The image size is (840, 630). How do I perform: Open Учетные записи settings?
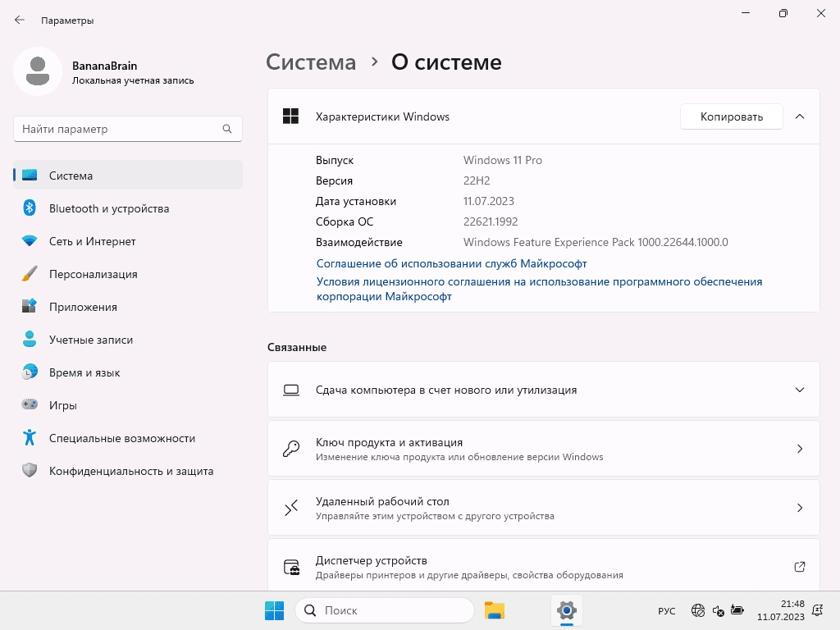click(x=128, y=339)
